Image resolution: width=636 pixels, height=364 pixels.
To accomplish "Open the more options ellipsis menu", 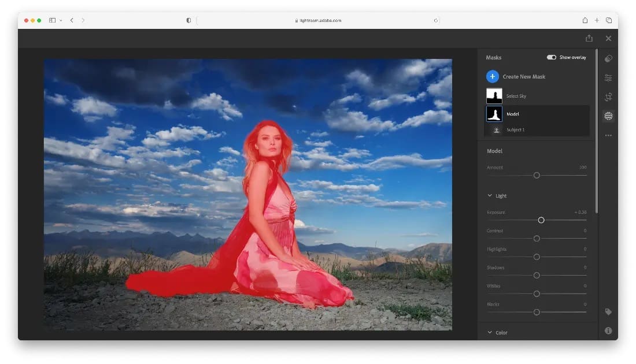I will pos(608,135).
